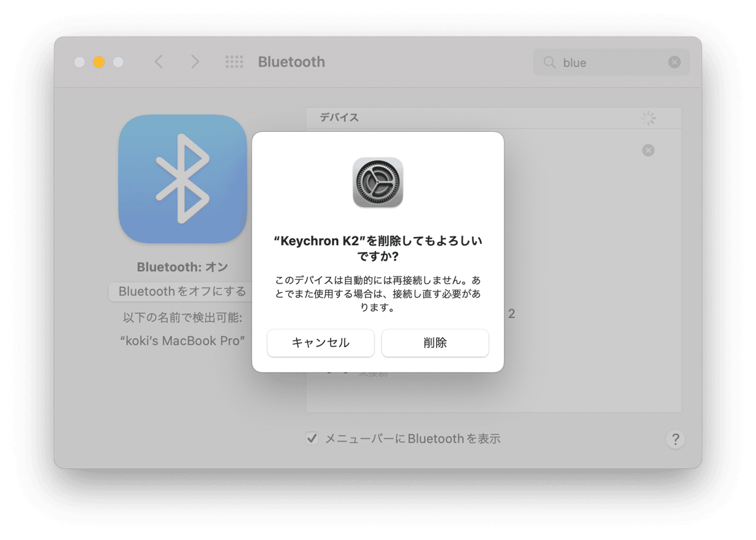The width and height of the screenshot is (756, 540).
Task: Click the large Bluetooth logo icon
Action: click(183, 179)
